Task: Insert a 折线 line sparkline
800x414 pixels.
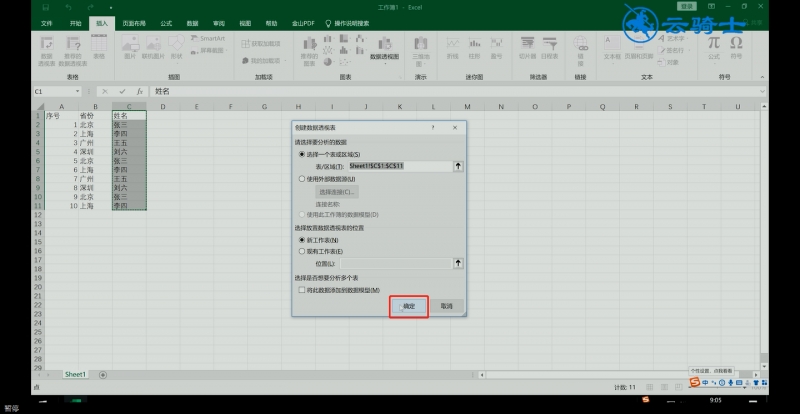Action: coord(453,47)
